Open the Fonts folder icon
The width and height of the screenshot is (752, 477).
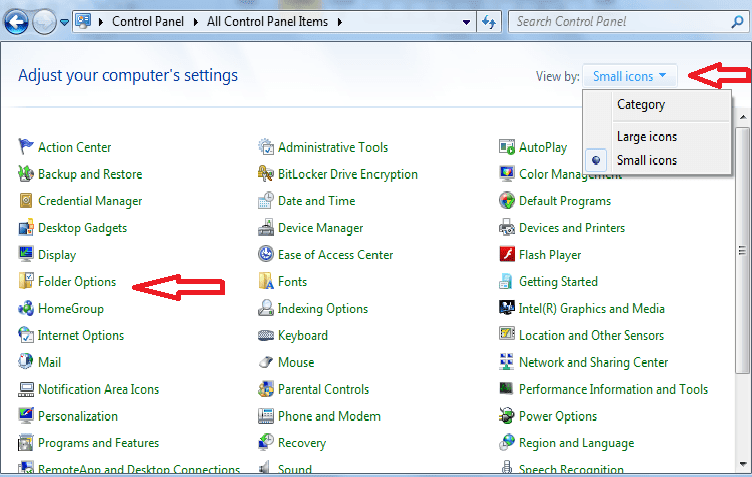[266, 281]
